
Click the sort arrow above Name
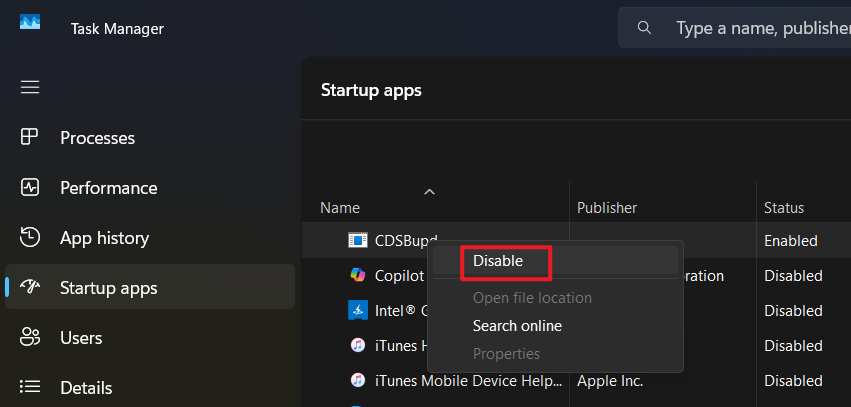pyautogui.click(x=429, y=192)
